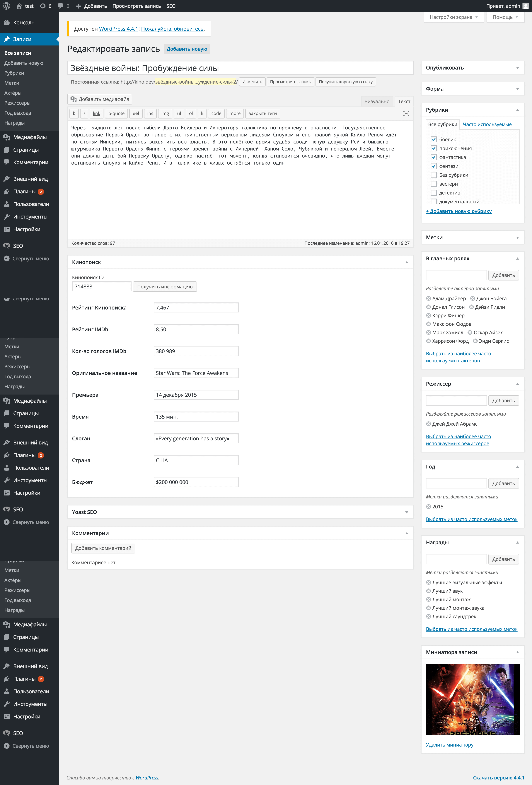Click the Консоль dashboard icon
This screenshot has height=785, width=532.
pos(6,23)
